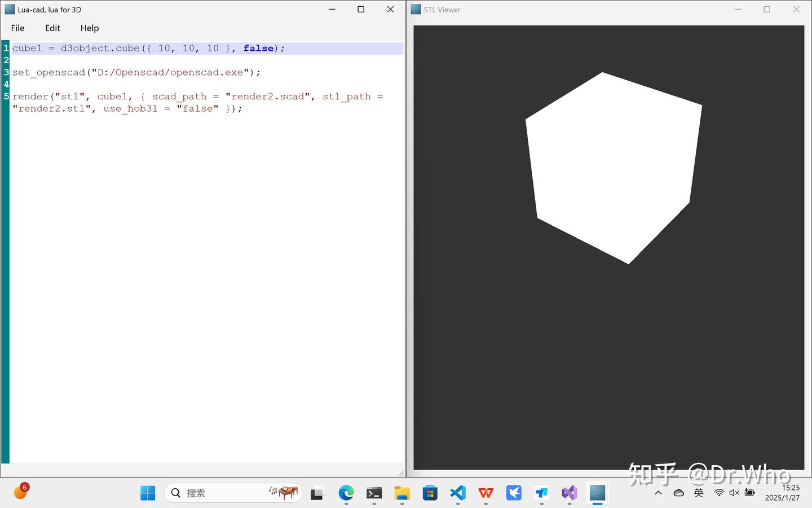This screenshot has height=508, width=812.
Task: Click the 'false' keyword on line 1
Action: 258,49
